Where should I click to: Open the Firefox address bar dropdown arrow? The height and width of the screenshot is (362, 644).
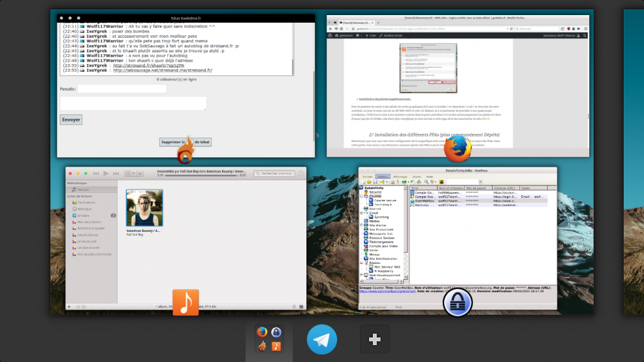(x=507, y=30)
